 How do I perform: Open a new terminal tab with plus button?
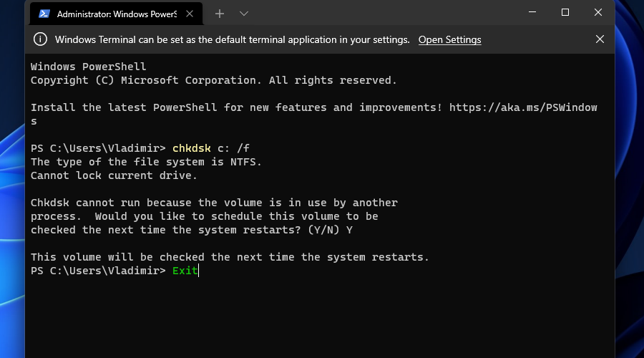tap(220, 14)
